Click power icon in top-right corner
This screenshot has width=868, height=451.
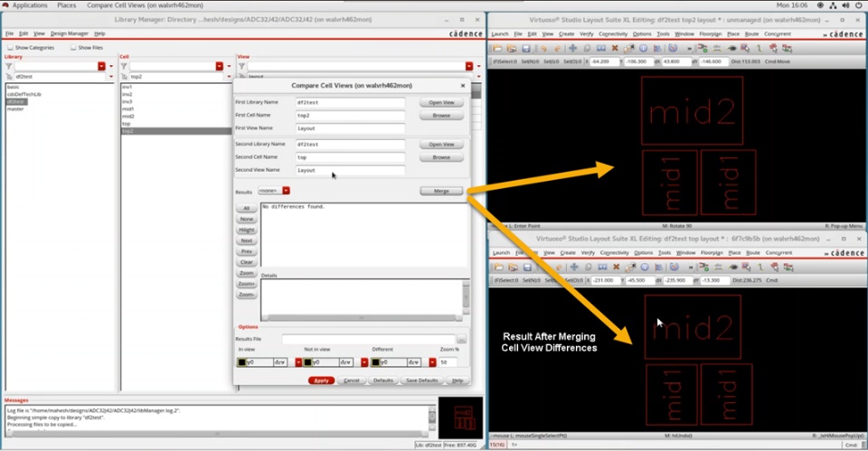coord(859,5)
